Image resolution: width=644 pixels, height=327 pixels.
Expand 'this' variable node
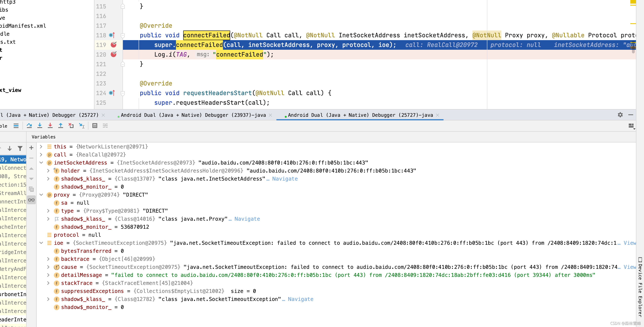click(x=41, y=146)
